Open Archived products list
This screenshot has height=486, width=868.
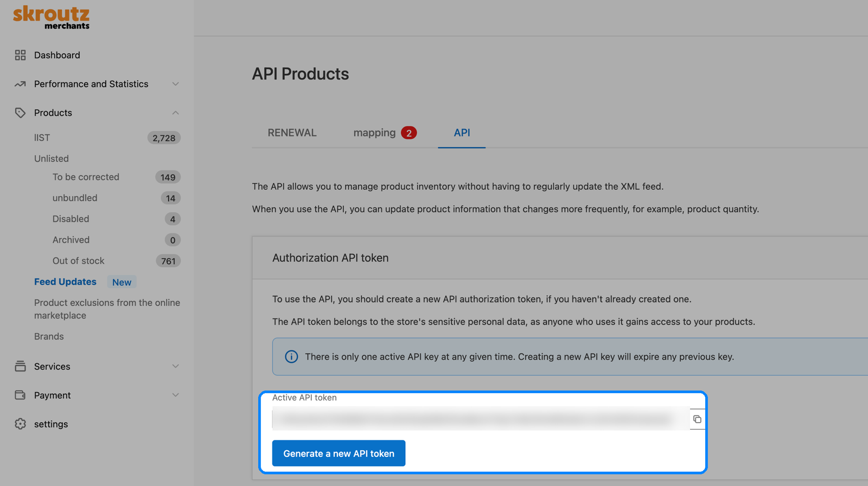[x=71, y=240]
